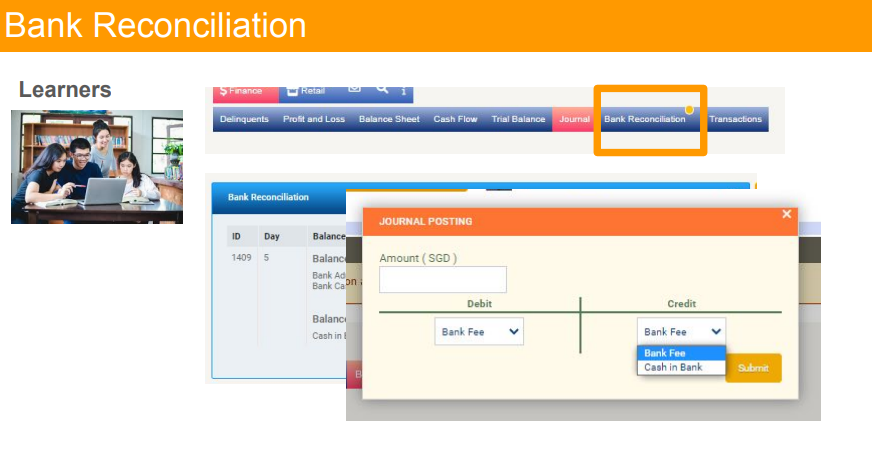Open the Credit account dropdown
The width and height of the screenshot is (872, 467).
[x=681, y=331]
